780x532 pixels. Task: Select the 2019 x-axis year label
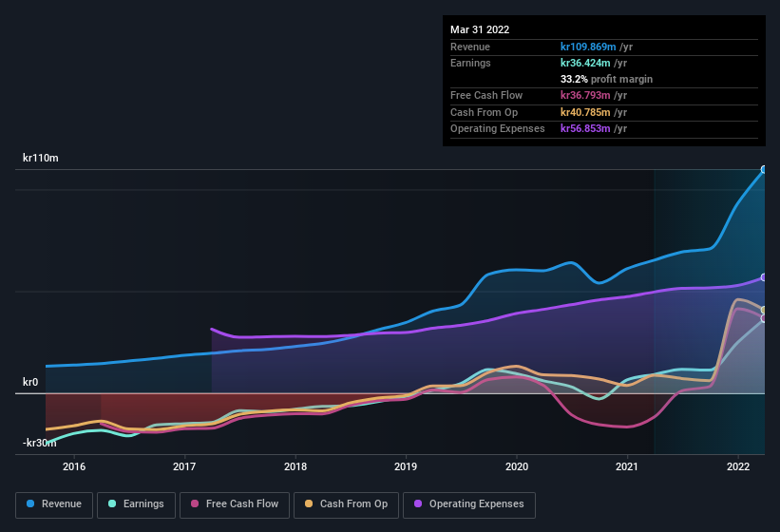coord(406,466)
